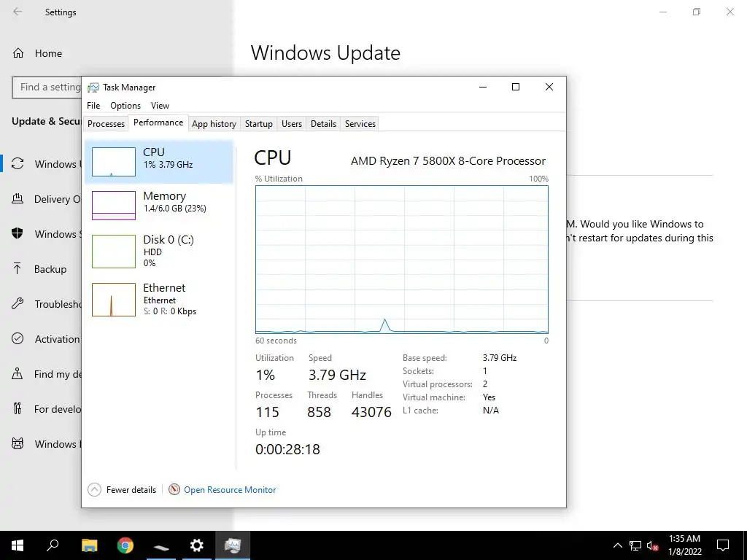Open the View menu

point(160,106)
